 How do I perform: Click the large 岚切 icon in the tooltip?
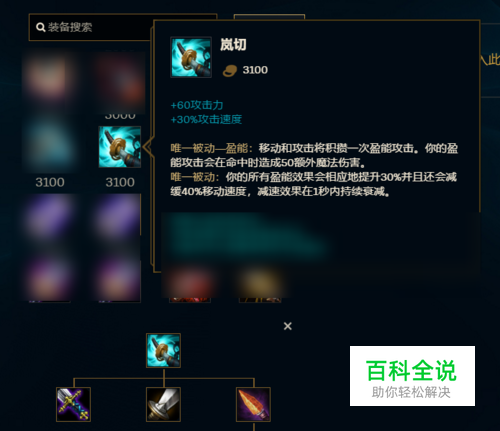[191, 57]
